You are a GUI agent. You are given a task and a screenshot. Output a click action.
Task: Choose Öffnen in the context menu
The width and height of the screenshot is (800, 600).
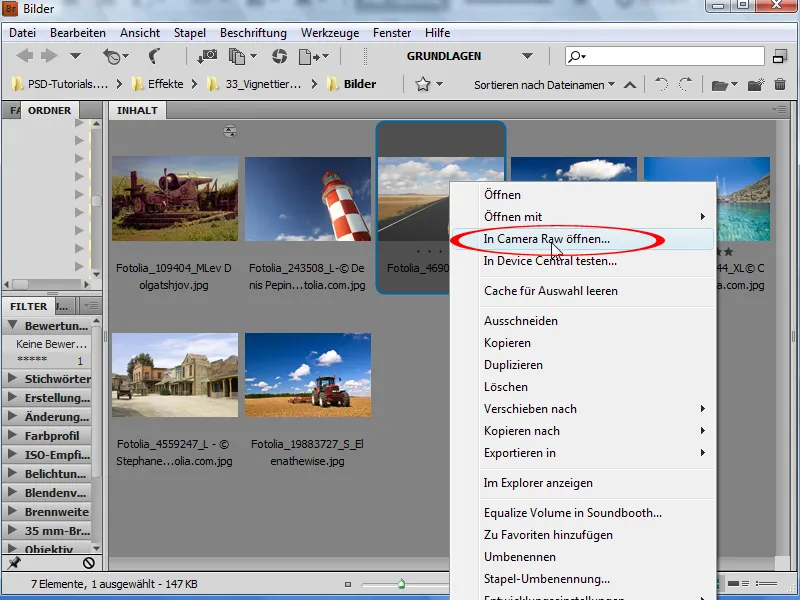point(583,195)
